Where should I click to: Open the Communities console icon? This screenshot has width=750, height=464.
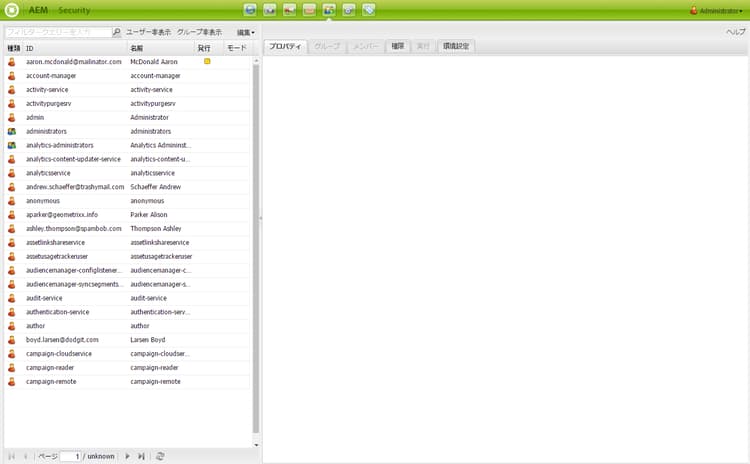[289, 10]
